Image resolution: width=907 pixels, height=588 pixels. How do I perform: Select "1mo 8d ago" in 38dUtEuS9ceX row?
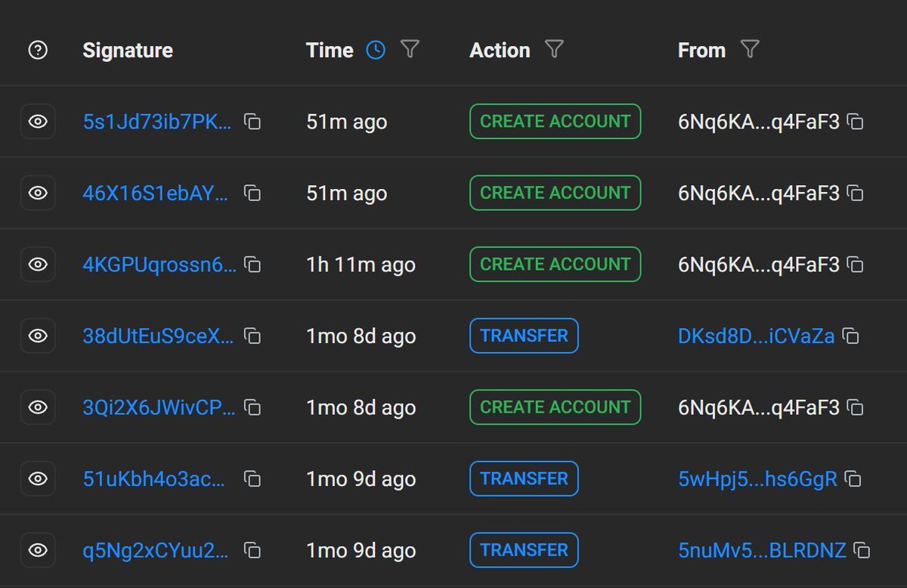tap(361, 336)
